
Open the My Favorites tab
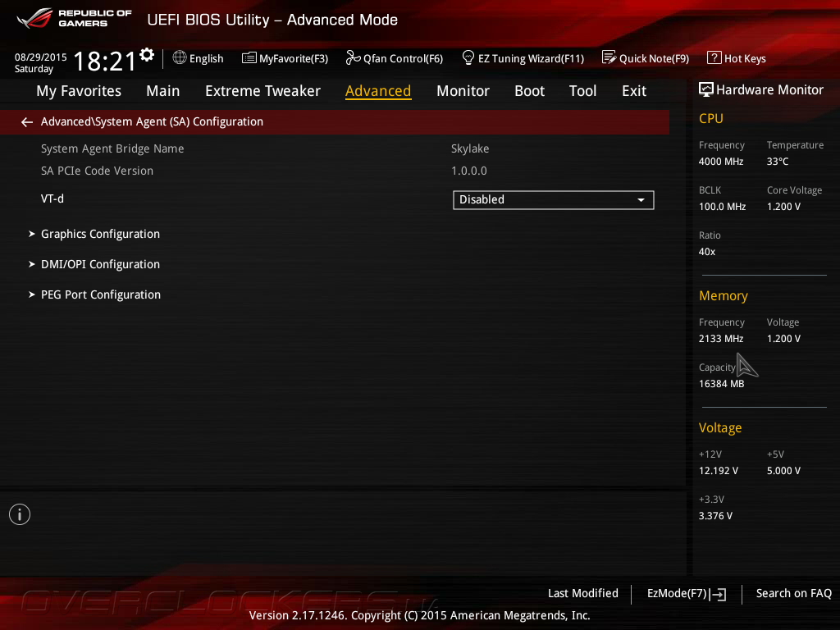[79, 91]
